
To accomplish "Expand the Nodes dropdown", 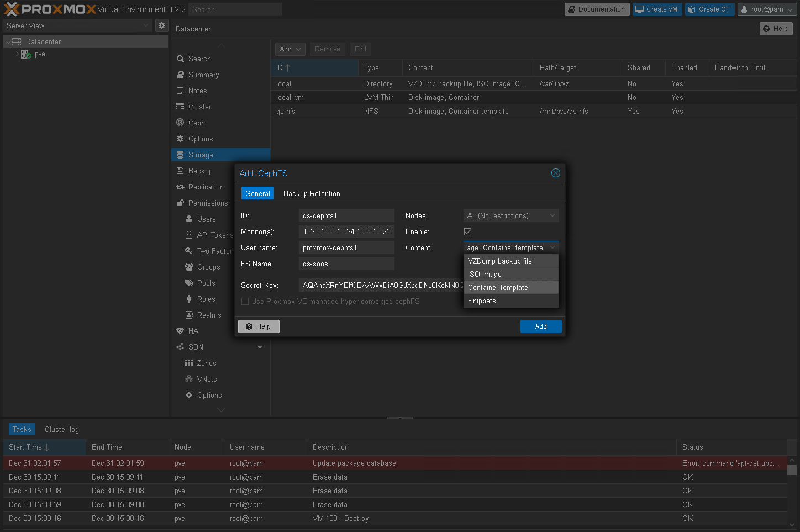I will pos(552,215).
